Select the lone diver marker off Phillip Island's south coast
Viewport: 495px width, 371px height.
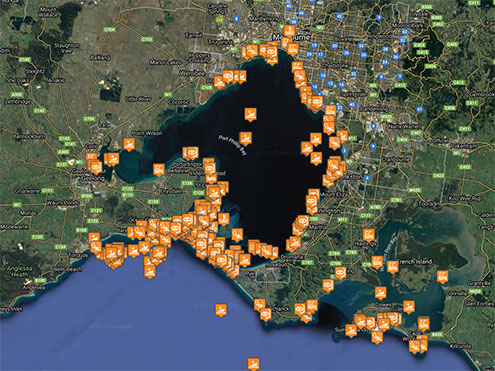coord(377,337)
